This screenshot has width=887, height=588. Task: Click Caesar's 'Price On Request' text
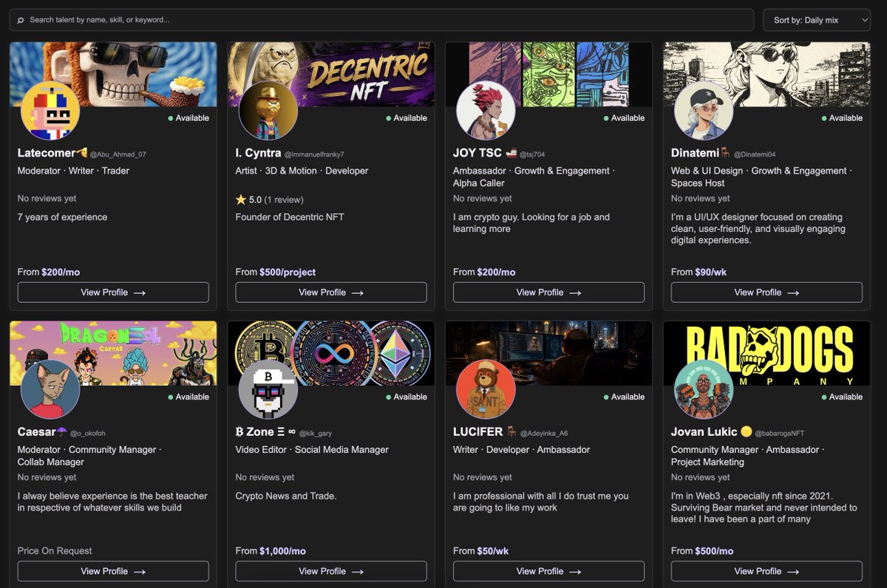click(55, 551)
